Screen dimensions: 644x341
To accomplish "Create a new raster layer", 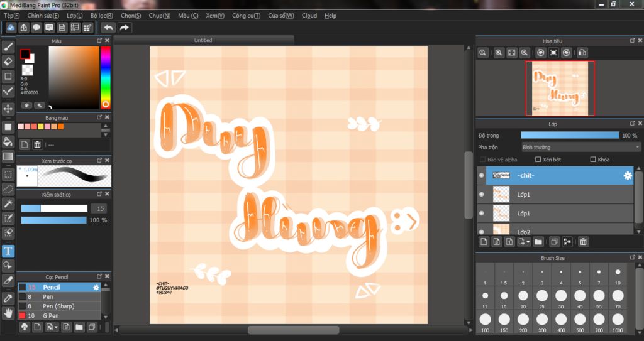I will [x=484, y=242].
